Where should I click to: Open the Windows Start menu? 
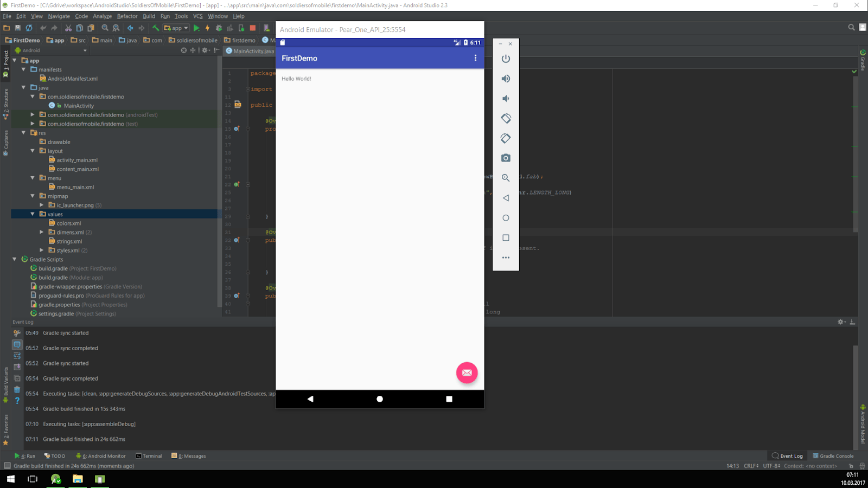tap(10, 479)
